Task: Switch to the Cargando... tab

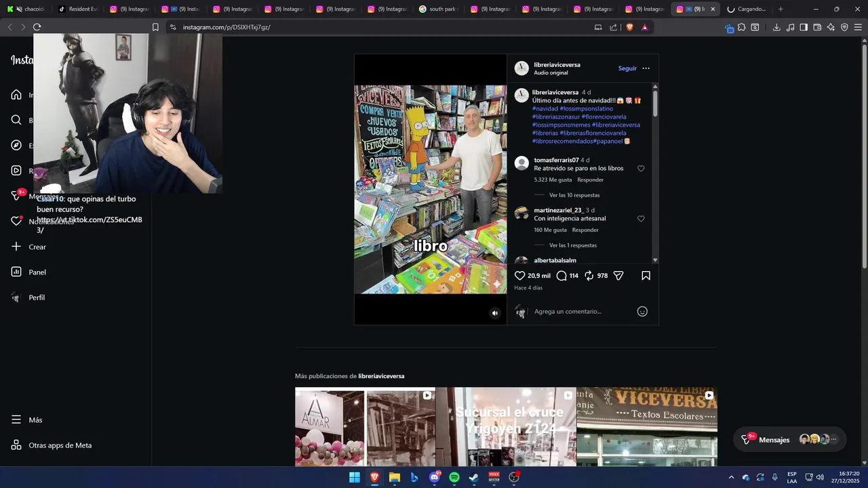Action: (x=746, y=9)
